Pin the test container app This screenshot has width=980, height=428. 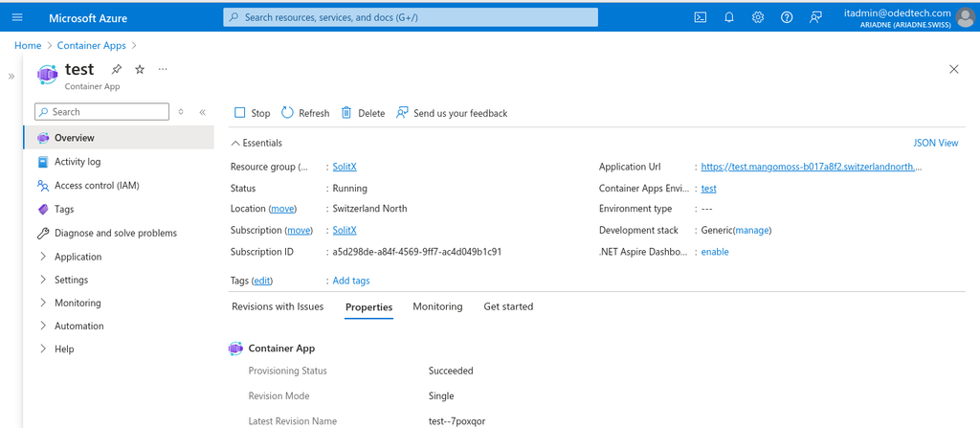[x=117, y=70]
